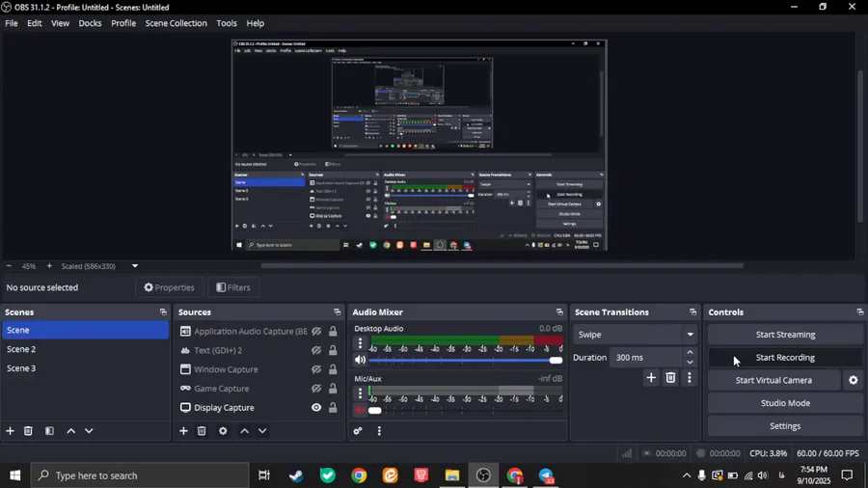
Task: Add a configurable transition plus icon
Action: click(651, 377)
